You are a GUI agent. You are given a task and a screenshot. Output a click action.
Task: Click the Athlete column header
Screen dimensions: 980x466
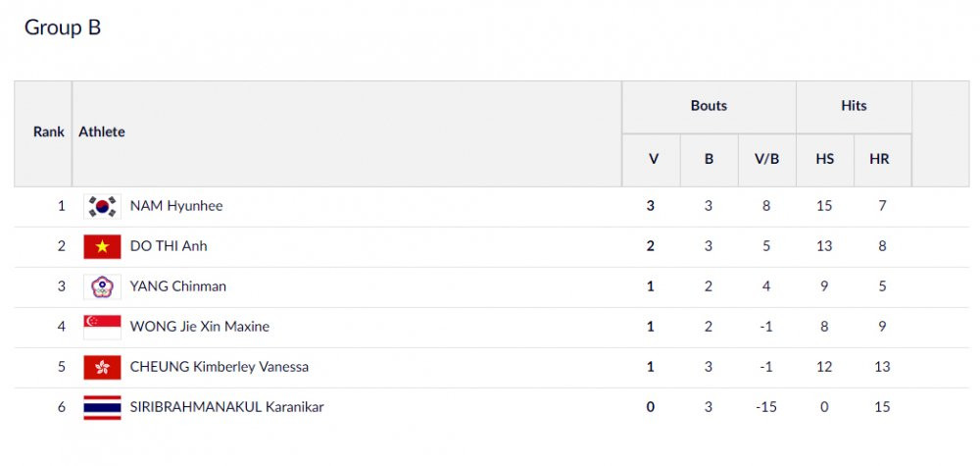point(102,132)
